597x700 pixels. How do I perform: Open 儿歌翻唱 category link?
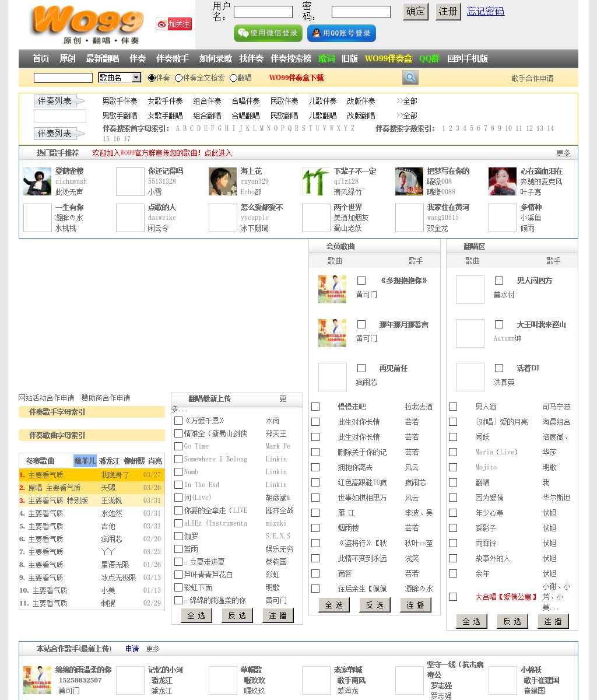click(322, 116)
